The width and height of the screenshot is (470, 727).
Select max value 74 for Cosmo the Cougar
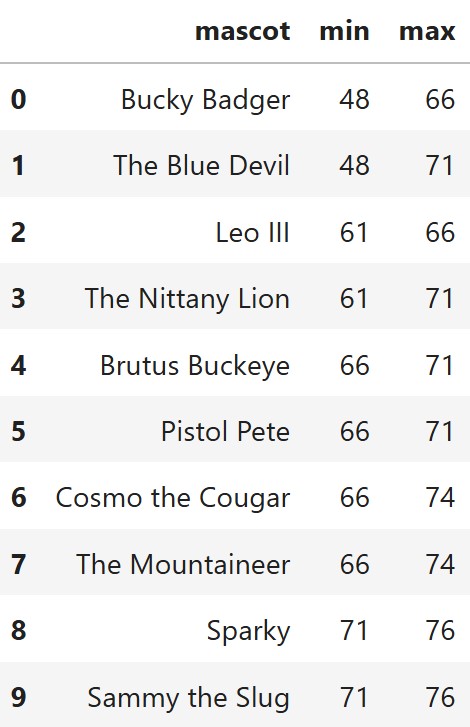[440, 497]
